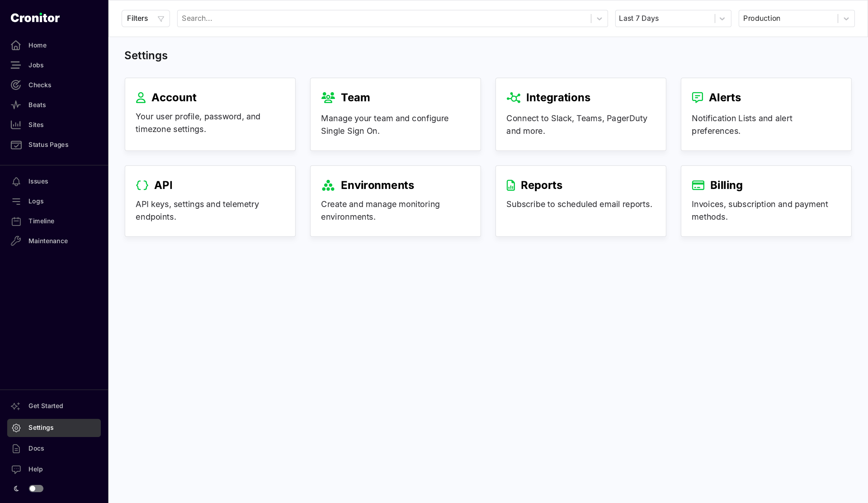
Task: Click the moon icon beside theme switch
Action: point(16,489)
